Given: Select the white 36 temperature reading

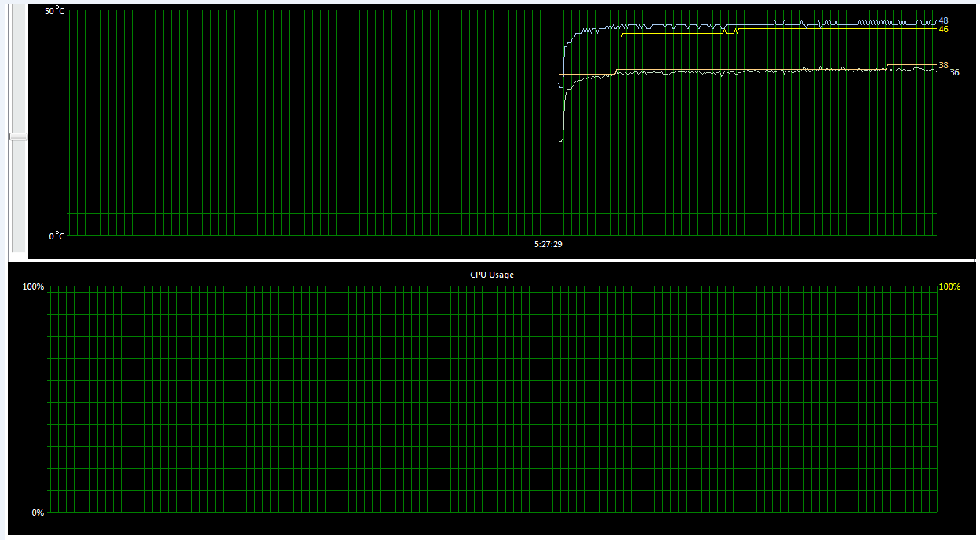Looking at the screenshot, I should click(x=954, y=72).
